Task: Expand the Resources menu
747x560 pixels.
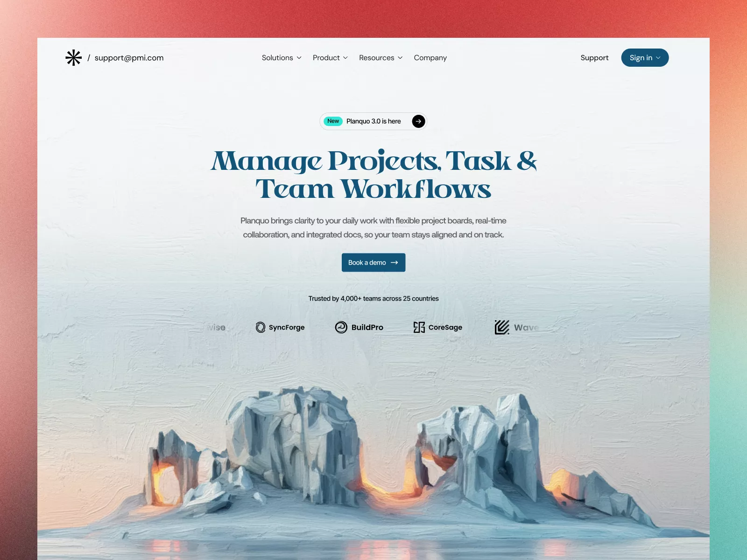Action: tap(381, 58)
